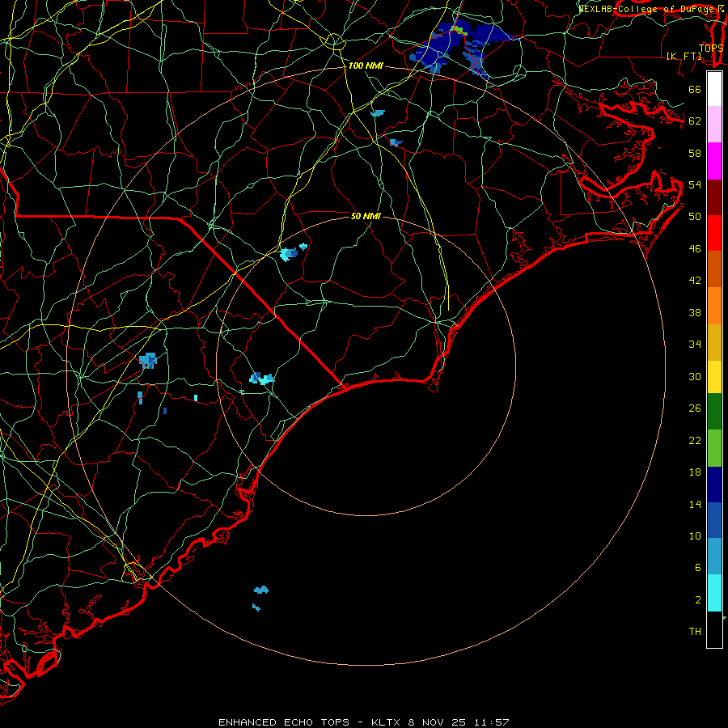Click the 11:57 timestamp in the caption

(491, 722)
